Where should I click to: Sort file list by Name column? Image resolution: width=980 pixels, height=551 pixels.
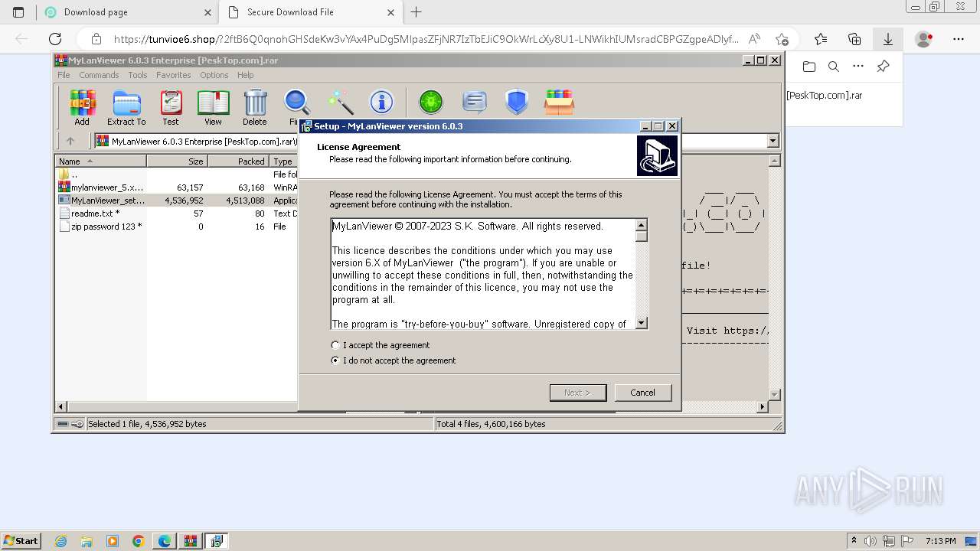click(100, 161)
